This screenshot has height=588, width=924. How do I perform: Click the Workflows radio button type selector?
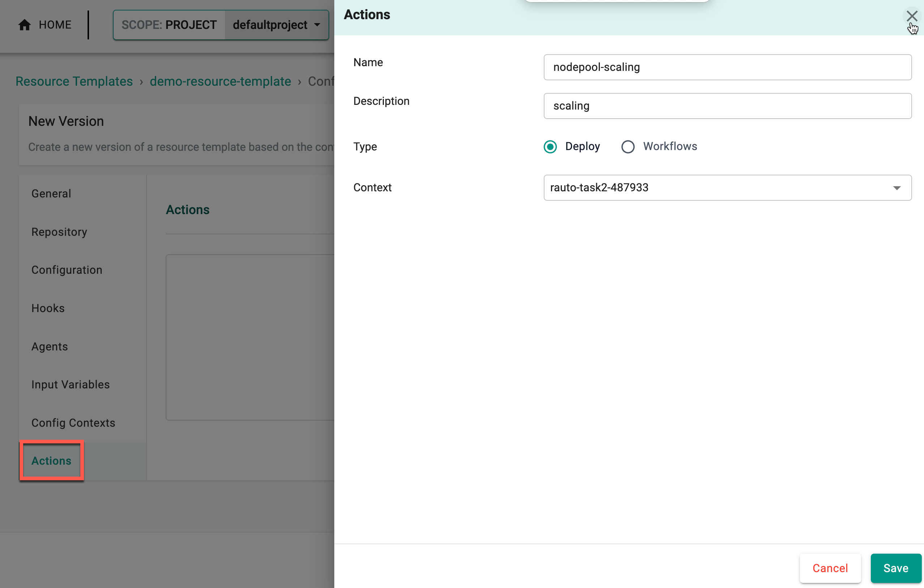pyautogui.click(x=626, y=146)
